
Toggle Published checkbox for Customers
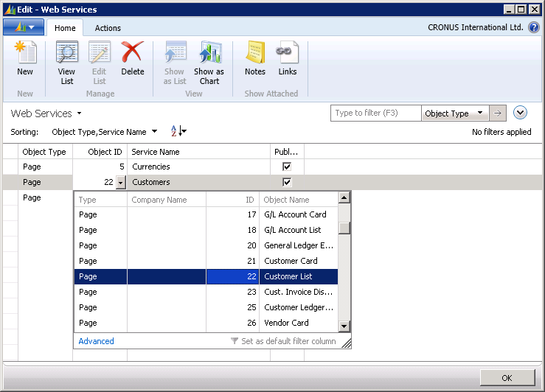click(x=287, y=182)
